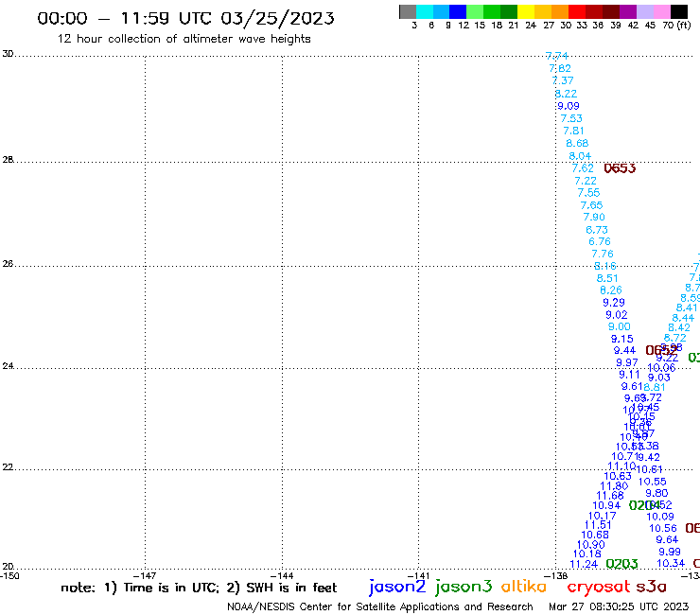The height and width of the screenshot is (615, 700).
Task: Click the 10.06 wave height value
Action: (661, 368)
